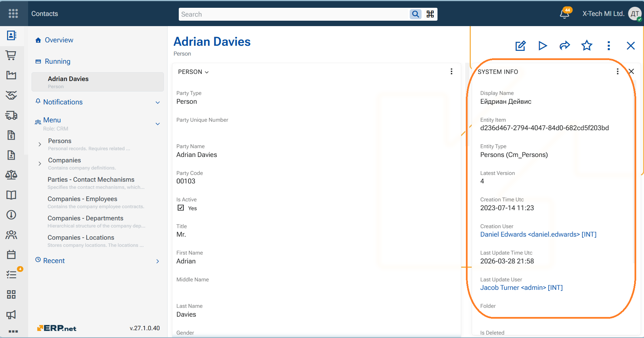Viewport: 644px width, 338px height.
Task: Mark Adrian Davies as favorite star
Action: pos(587,45)
